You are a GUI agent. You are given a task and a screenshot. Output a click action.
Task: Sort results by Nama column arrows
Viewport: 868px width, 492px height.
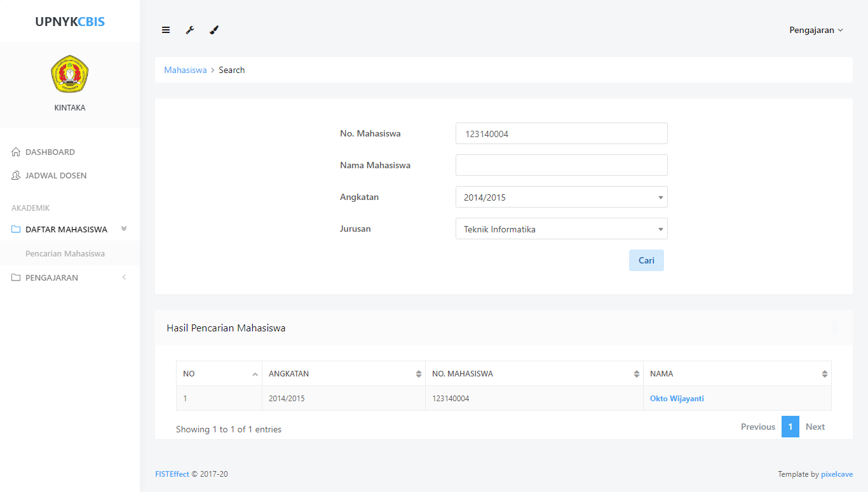point(824,374)
